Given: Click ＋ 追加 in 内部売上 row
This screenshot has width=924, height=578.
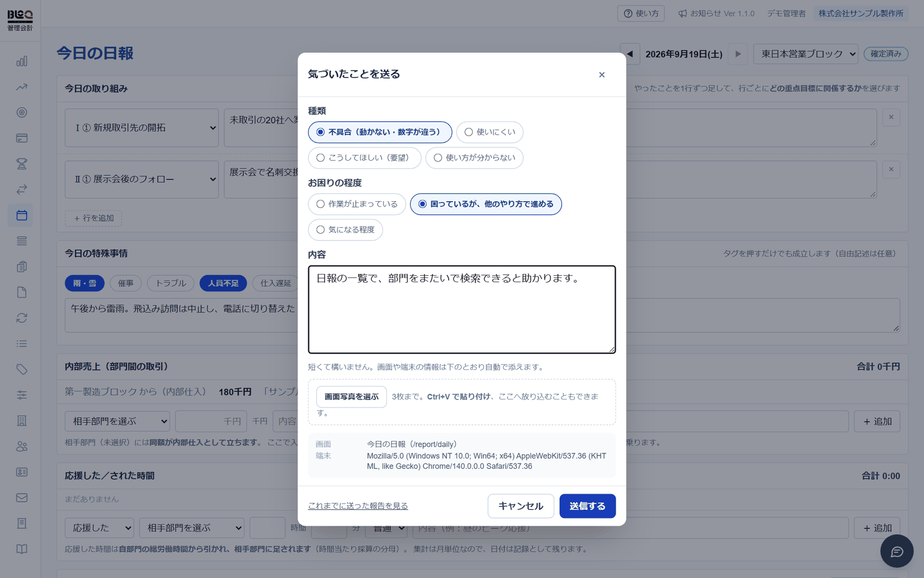Looking at the screenshot, I should pyautogui.click(x=877, y=421).
